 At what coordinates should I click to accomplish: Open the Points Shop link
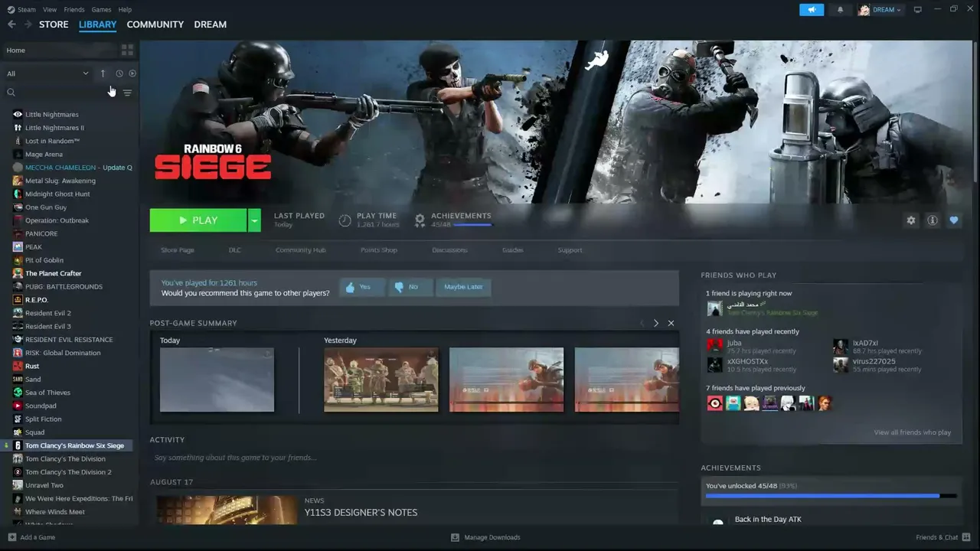[379, 250]
